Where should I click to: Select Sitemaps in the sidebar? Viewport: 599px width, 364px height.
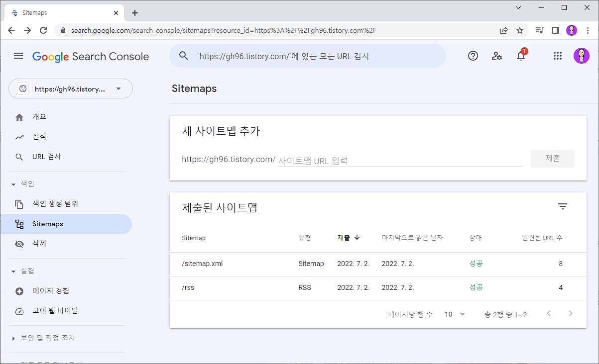(66, 224)
